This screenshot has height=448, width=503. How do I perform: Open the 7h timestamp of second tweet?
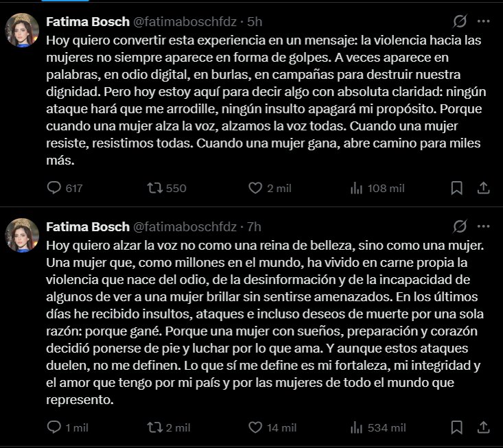point(254,227)
